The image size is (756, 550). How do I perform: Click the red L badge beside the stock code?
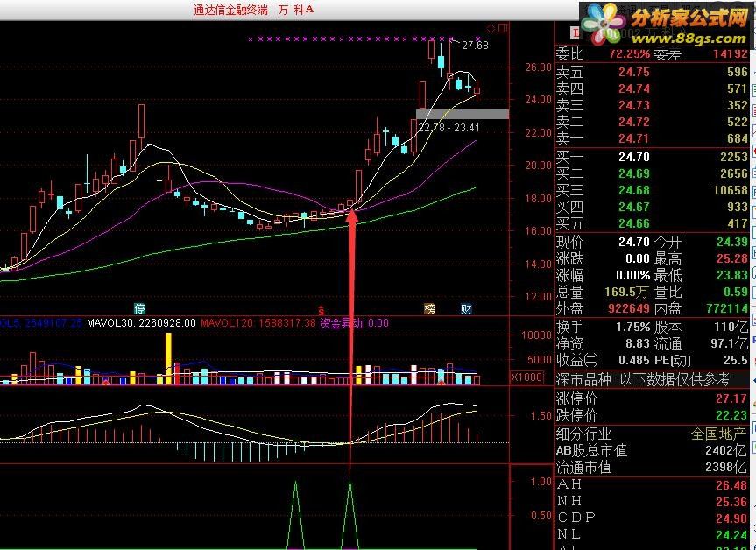[x=576, y=32]
